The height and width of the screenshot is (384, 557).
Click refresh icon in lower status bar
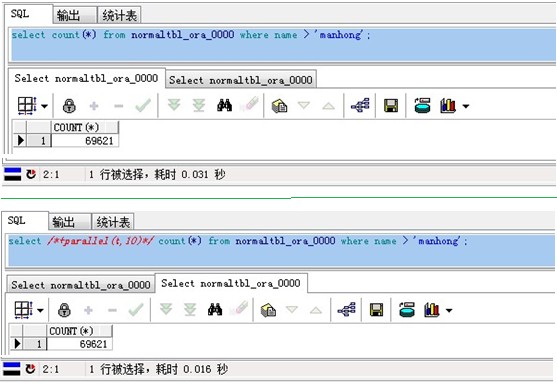[31, 369]
